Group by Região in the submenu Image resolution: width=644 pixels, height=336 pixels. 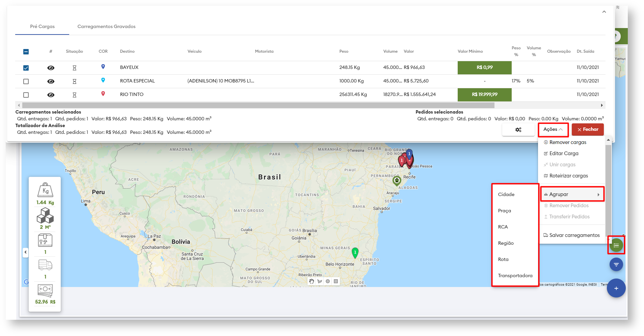pos(506,243)
